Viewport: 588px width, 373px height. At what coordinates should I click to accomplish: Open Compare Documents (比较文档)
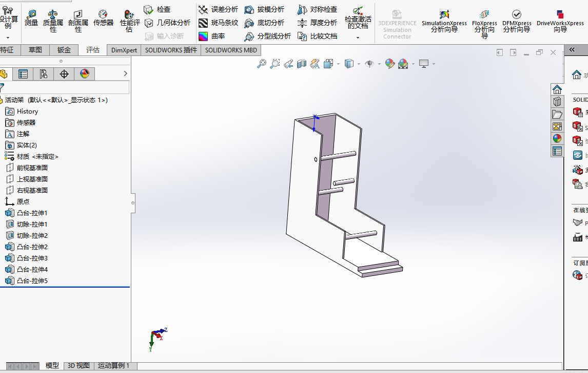click(x=317, y=36)
